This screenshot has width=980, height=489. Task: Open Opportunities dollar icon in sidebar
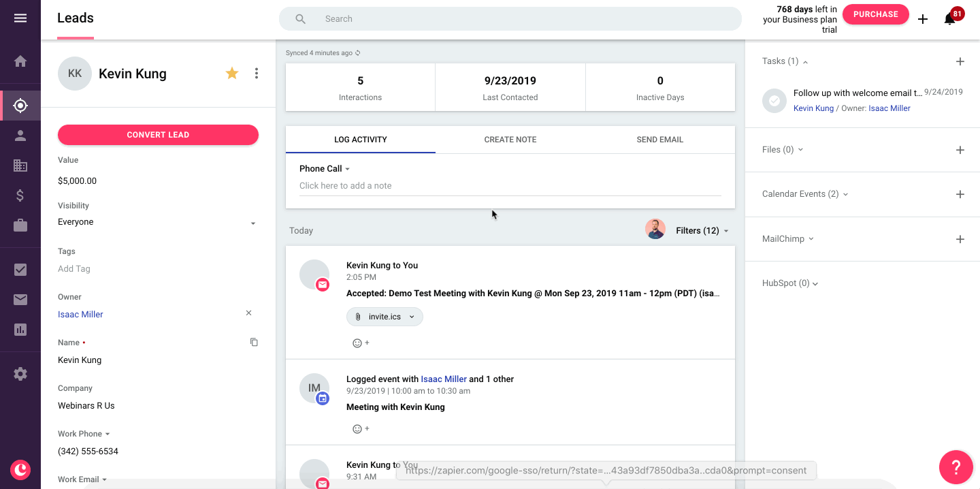(x=20, y=195)
